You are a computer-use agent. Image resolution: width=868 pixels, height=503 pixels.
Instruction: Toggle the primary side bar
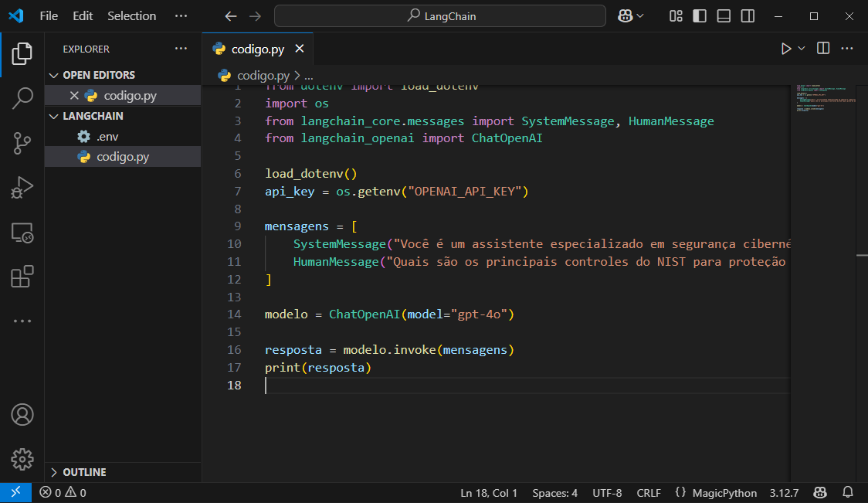click(x=700, y=16)
